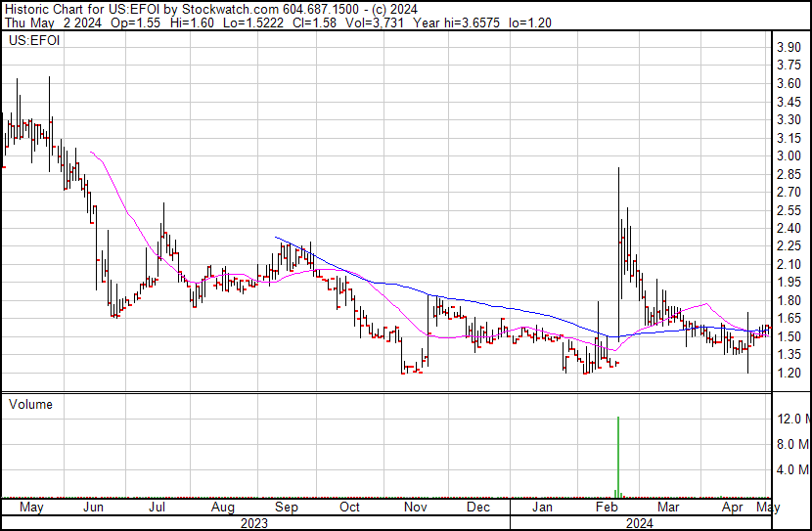The height and width of the screenshot is (531, 812).
Task: Click the 12.0 M volume axis label
Action: [x=790, y=420]
